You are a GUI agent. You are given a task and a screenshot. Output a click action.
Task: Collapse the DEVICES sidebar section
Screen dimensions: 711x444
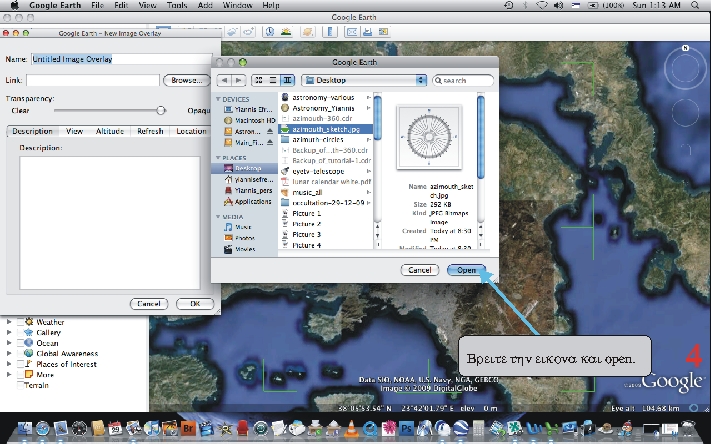tap(218, 99)
